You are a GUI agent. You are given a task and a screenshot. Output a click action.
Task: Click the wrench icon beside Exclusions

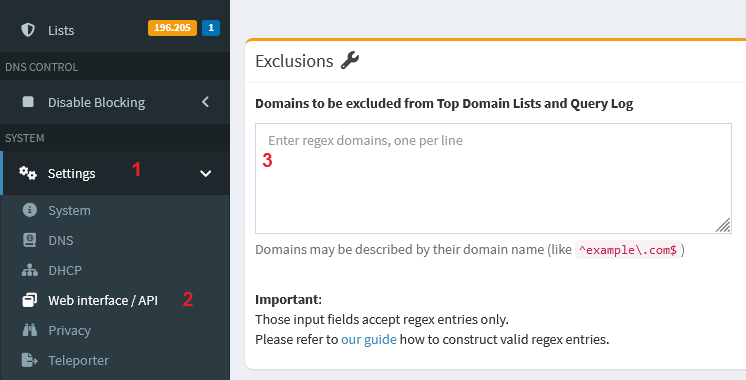coord(350,60)
